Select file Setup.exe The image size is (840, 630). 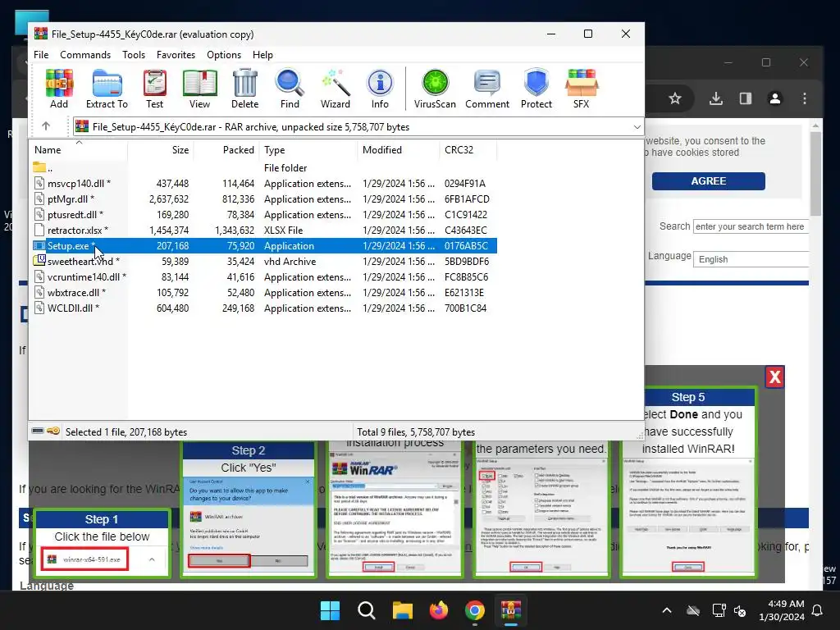(x=263, y=245)
